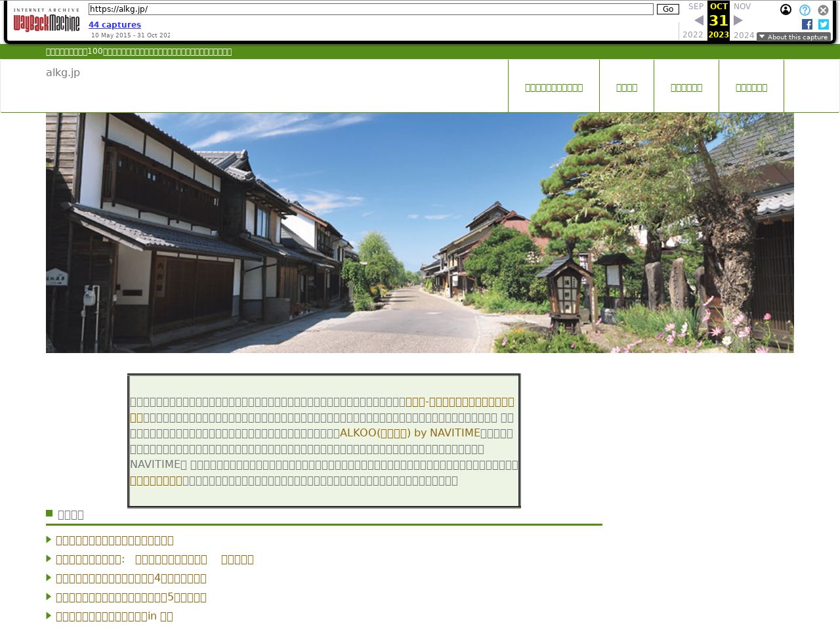Select the year 2024 in the toolbar
840x630 pixels.
click(x=744, y=35)
